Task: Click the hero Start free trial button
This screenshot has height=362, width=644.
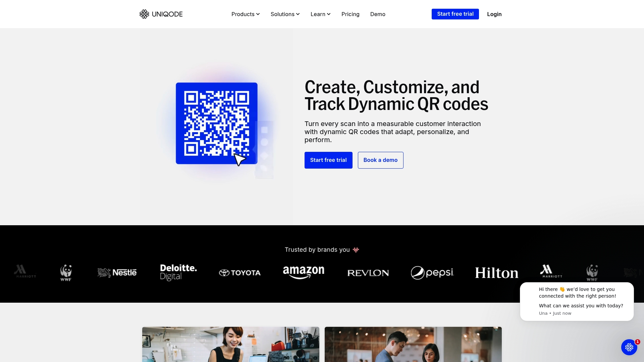Action: click(328, 160)
